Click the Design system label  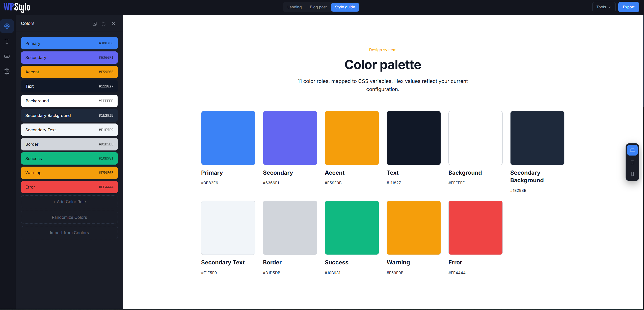pyautogui.click(x=383, y=50)
